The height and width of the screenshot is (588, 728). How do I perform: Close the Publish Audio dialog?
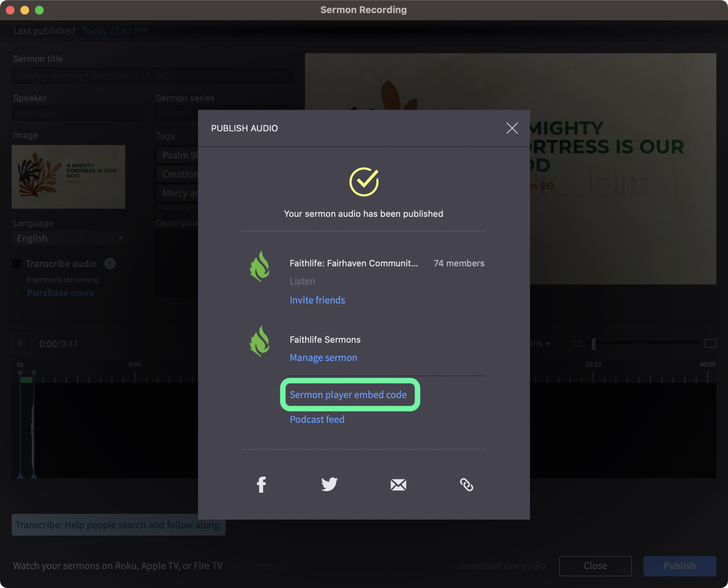click(x=512, y=128)
